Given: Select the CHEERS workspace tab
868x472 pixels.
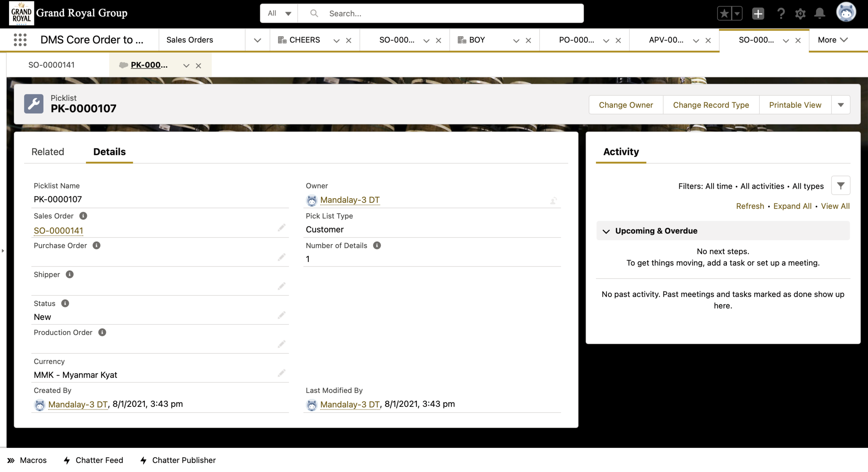Looking at the screenshot, I should (304, 40).
